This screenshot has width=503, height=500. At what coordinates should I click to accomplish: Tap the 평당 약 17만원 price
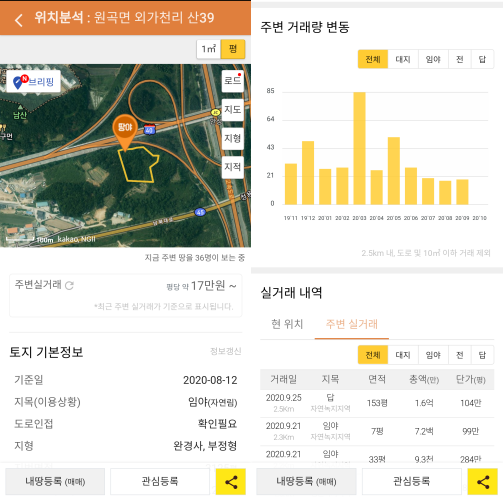(x=201, y=286)
